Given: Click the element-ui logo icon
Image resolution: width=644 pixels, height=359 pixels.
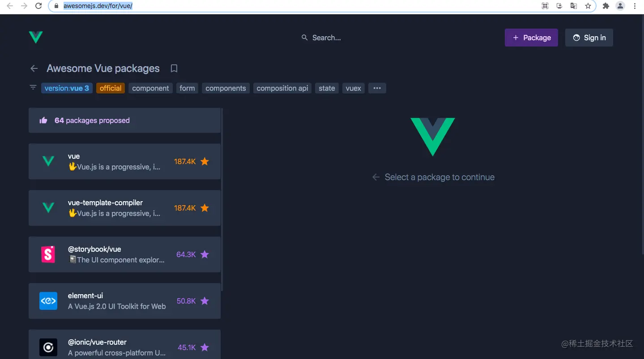Looking at the screenshot, I should pyautogui.click(x=48, y=301).
